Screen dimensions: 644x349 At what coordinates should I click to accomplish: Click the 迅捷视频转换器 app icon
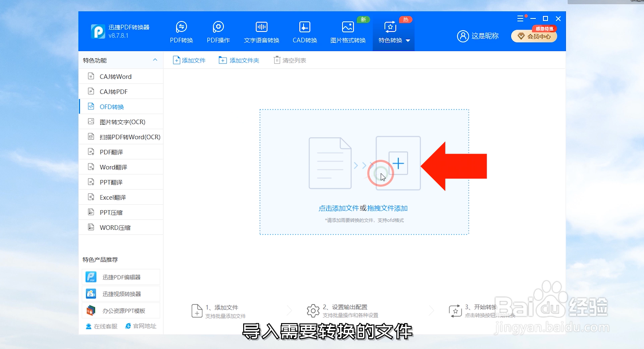click(x=91, y=294)
